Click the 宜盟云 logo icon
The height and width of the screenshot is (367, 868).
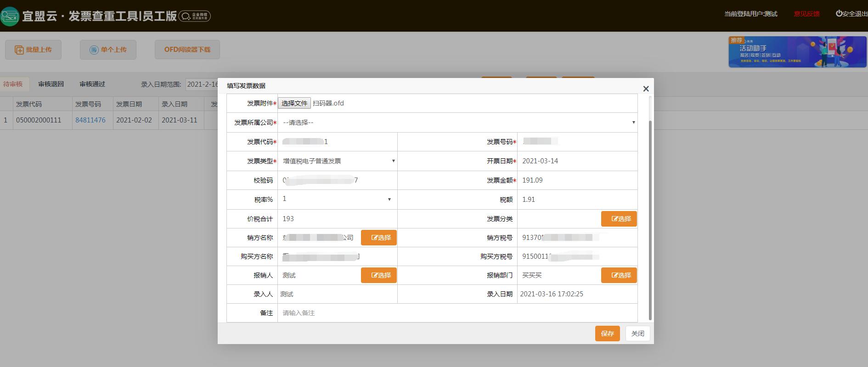pyautogui.click(x=10, y=16)
